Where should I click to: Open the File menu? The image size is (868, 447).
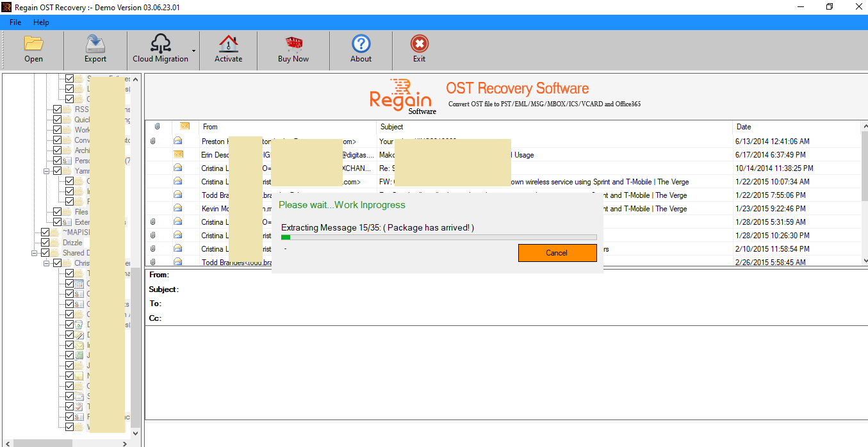14,22
